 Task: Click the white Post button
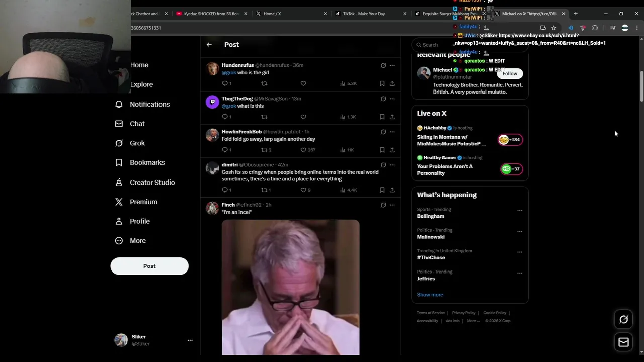pos(149,266)
